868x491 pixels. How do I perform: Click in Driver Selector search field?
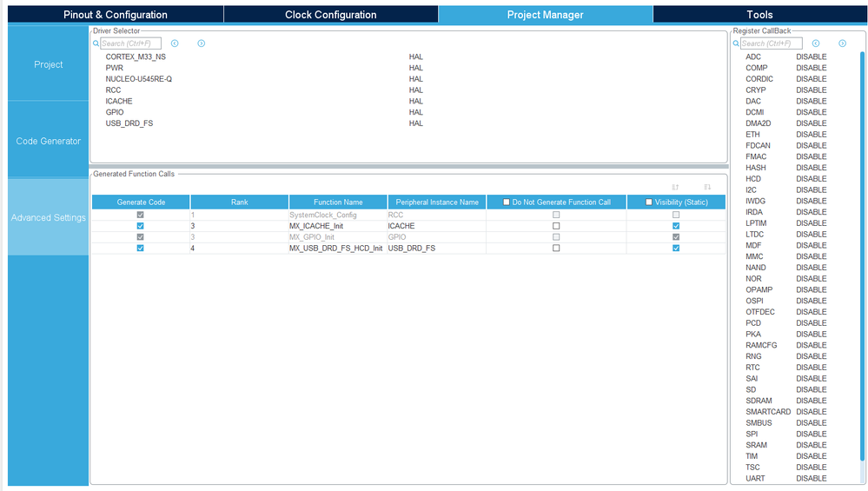click(x=130, y=43)
